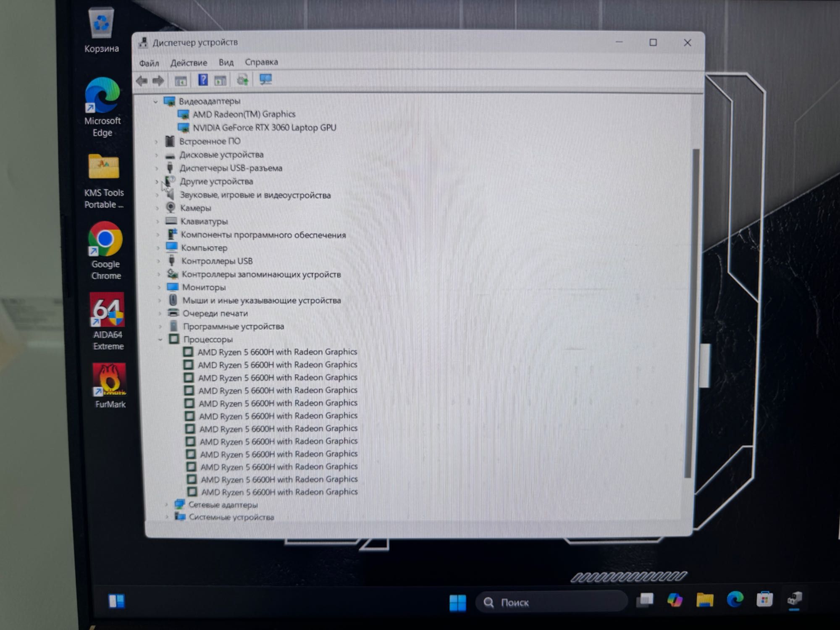The width and height of the screenshot is (840, 630).
Task: Click the Device Manager taskbar icon
Action: point(794,599)
